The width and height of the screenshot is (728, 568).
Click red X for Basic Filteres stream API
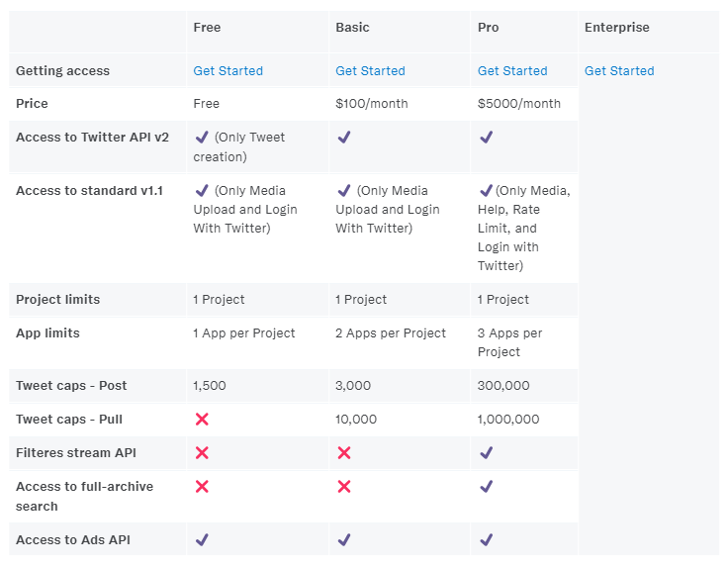(x=344, y=452)
